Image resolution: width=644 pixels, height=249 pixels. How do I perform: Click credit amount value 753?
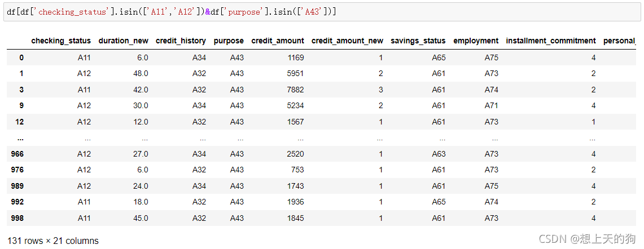[x=298, y=170]
